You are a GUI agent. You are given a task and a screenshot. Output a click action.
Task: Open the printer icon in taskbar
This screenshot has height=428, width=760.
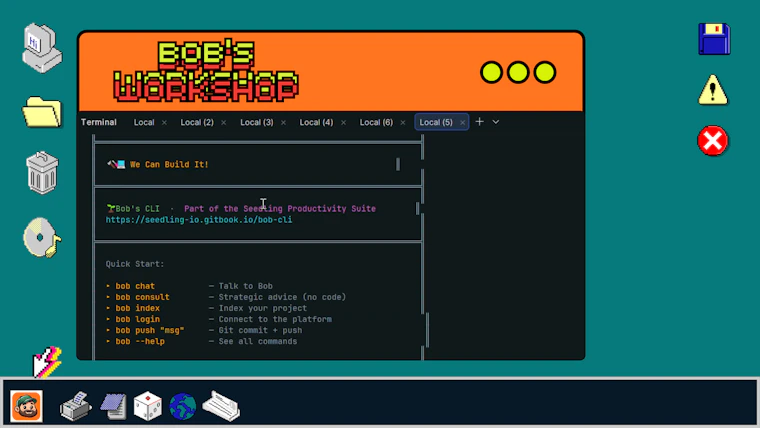point(76,406)
